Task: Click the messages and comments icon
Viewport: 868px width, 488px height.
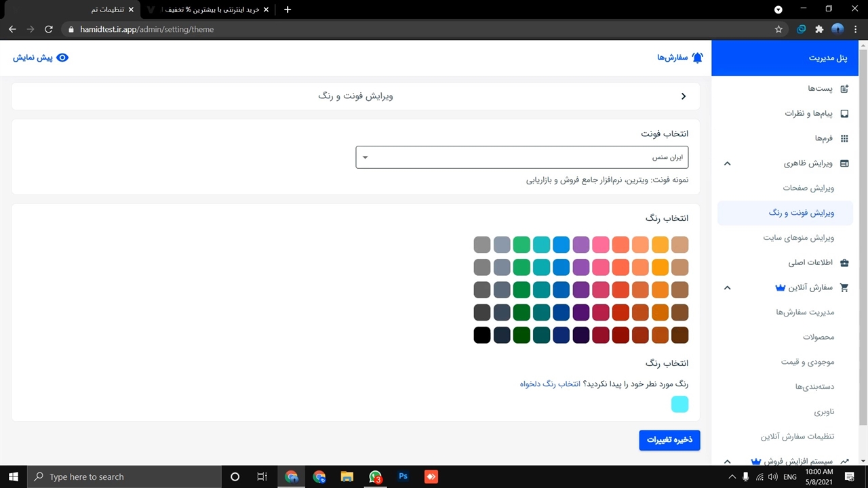Action: pos(844,114)
